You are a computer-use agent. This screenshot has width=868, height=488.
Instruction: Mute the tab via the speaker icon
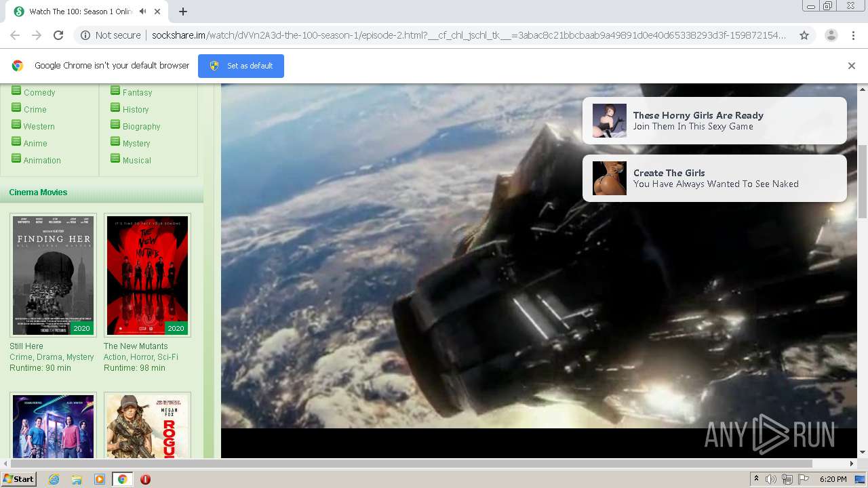point(142,12)
